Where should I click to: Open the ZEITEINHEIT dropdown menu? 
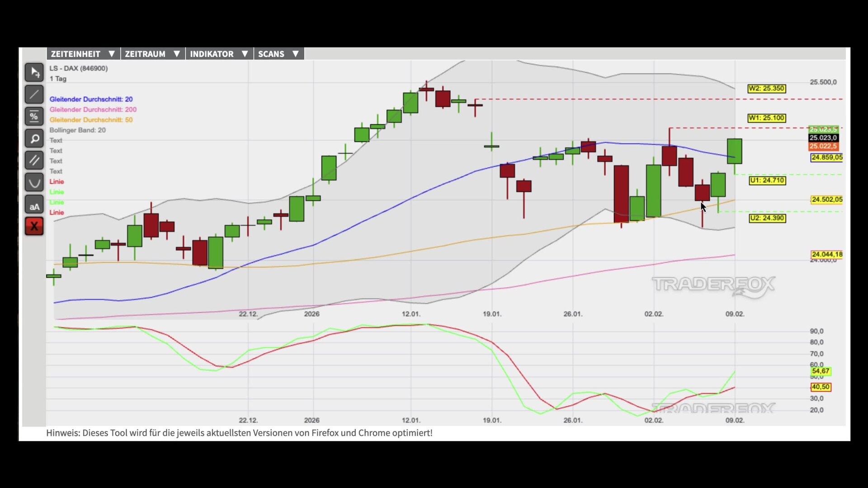pyautogui.click(x=83, y=54)
